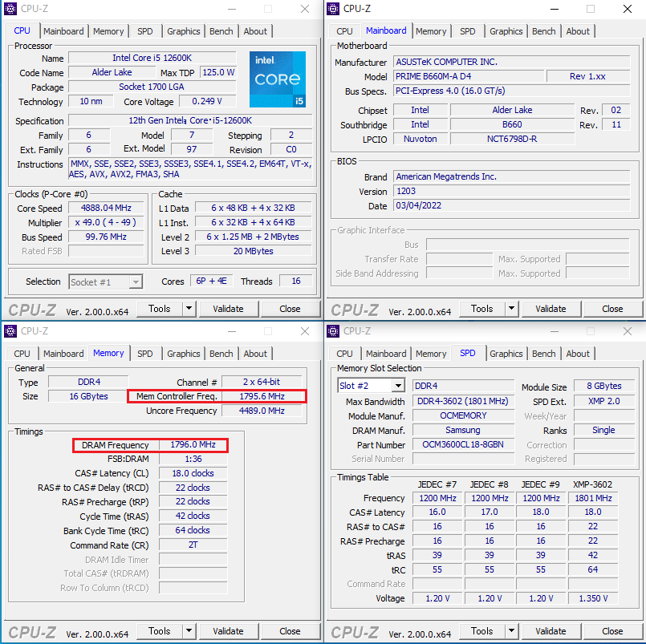The height and width of the screenshot is (644, 646).
Task: Minimize the Mainboard CPU-Z window
Action: coord(555,9)
